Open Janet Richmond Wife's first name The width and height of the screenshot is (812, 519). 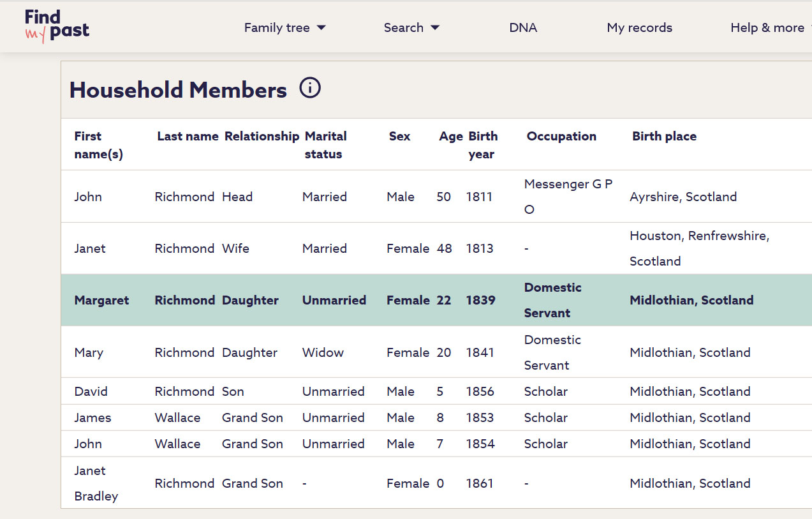(x=90, y=248)
